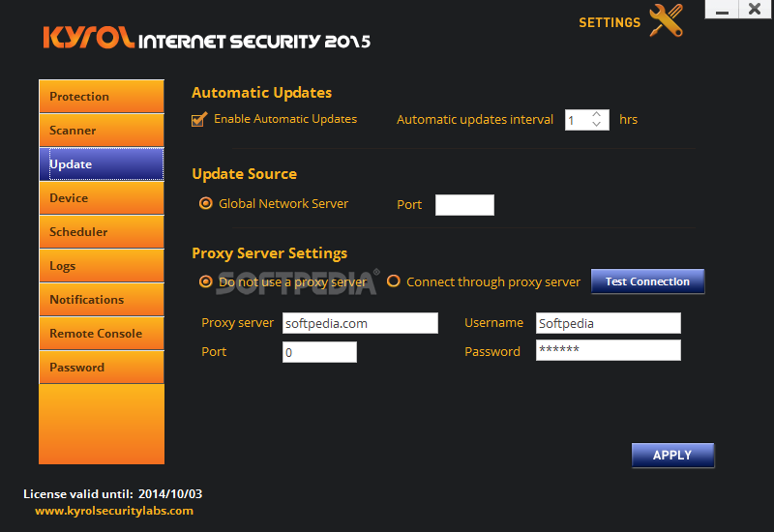774x532 pixels.
Task: Click the Update Source heading
Action: pyautogui.click(x=245, y=174)
